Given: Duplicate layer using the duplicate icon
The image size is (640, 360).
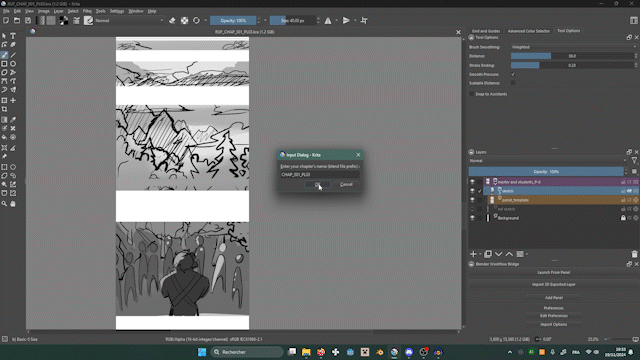Looking at the screenshot, I should coord(488,254).
